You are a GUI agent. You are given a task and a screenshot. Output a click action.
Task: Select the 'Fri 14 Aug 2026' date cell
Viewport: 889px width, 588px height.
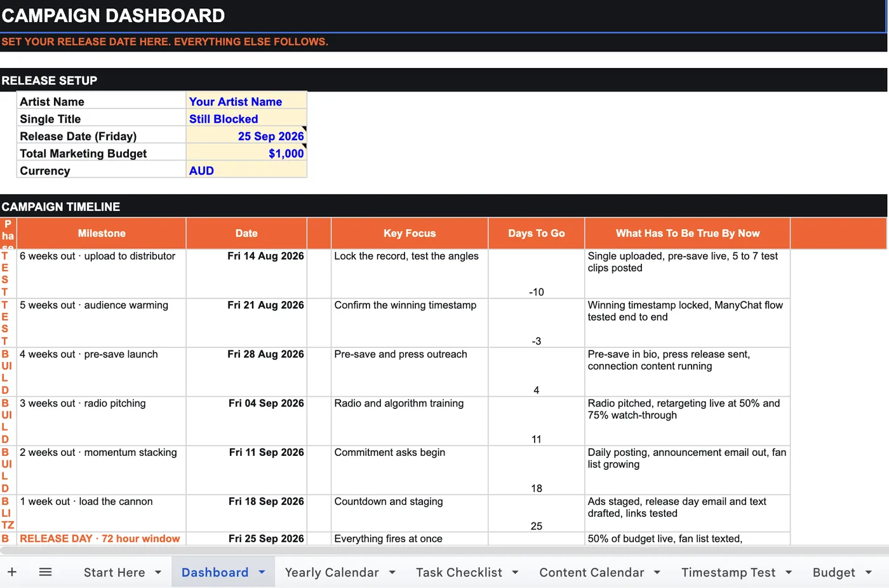(x=246, y=274)
